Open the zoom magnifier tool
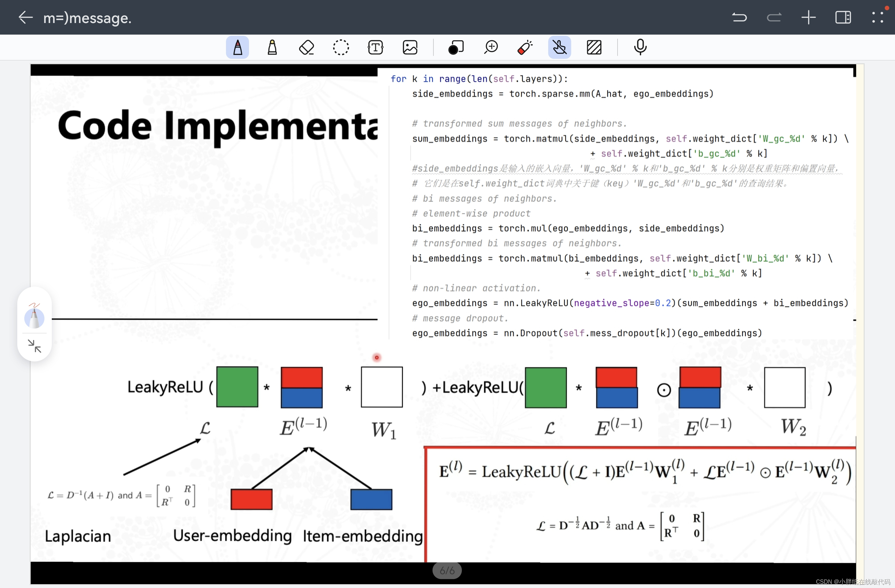The image size is (895, 588). [x=491, y=47]
